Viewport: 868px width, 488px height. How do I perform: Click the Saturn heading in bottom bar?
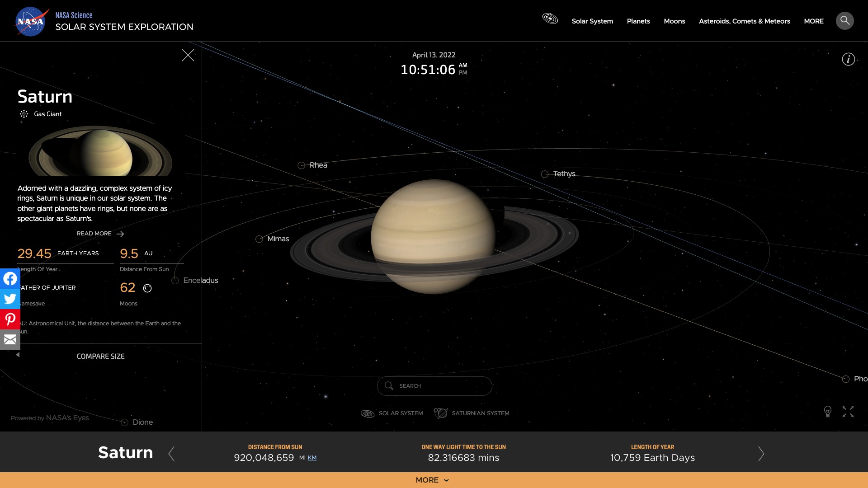tap(126, 453)
